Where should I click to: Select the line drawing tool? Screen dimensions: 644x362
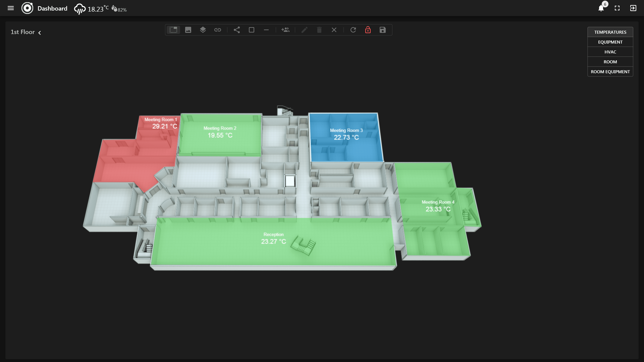(x=266, y=30)
